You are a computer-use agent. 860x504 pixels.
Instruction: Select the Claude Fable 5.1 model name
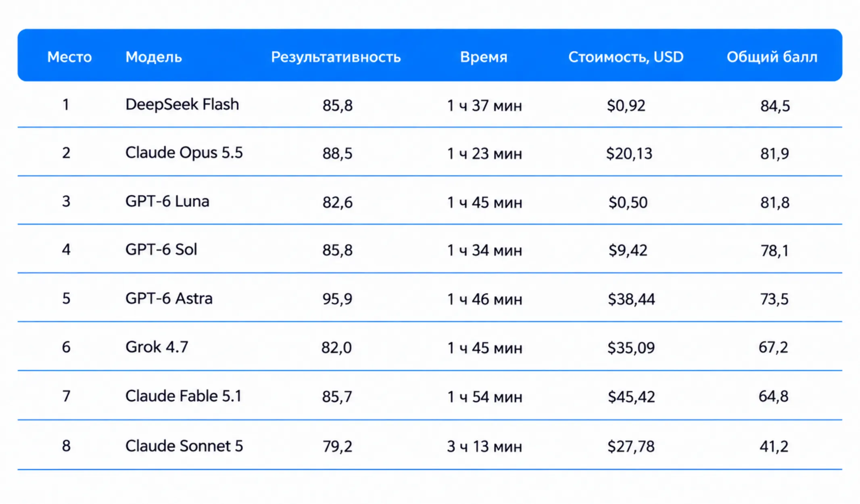[x=184, y=396]
